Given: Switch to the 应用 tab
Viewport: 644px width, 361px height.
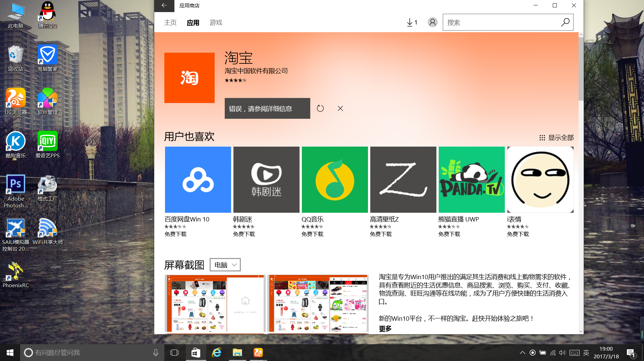Looking at the screenshot, I should (x=193, y=22).
